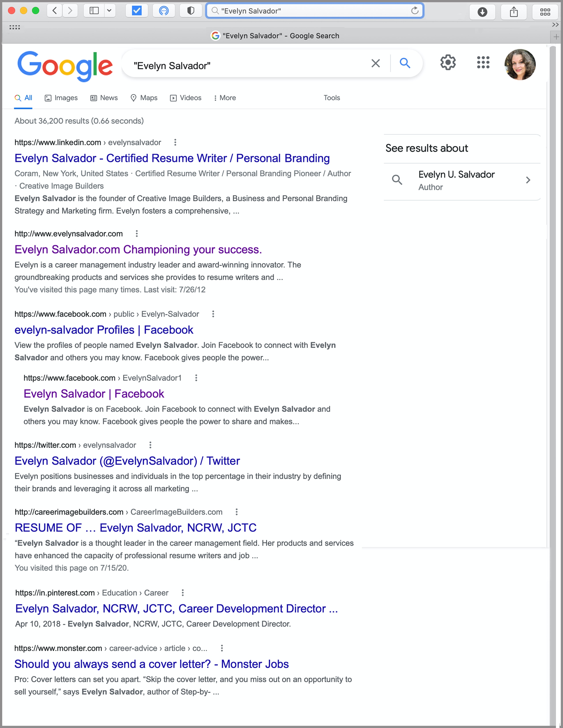The height and width of the screenshot is (728, 563).
Task: Click the toolbar overflow chevrons
Action: (x=555, y=25)
